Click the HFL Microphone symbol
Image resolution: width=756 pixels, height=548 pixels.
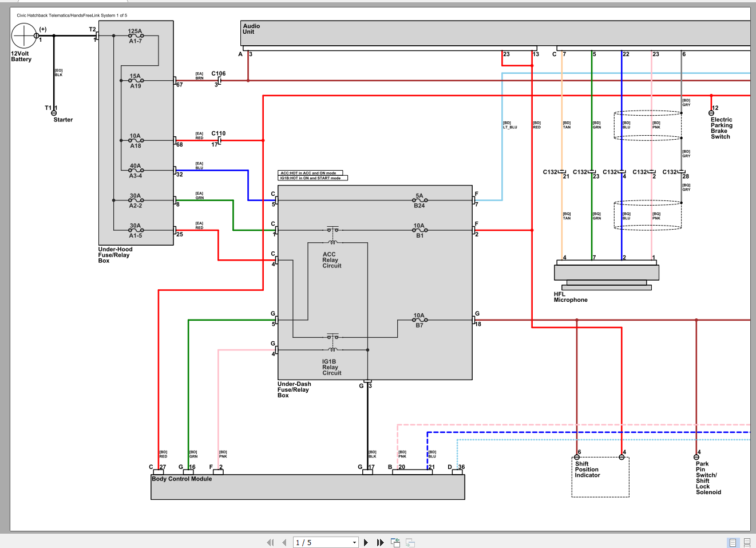point(607,275)
